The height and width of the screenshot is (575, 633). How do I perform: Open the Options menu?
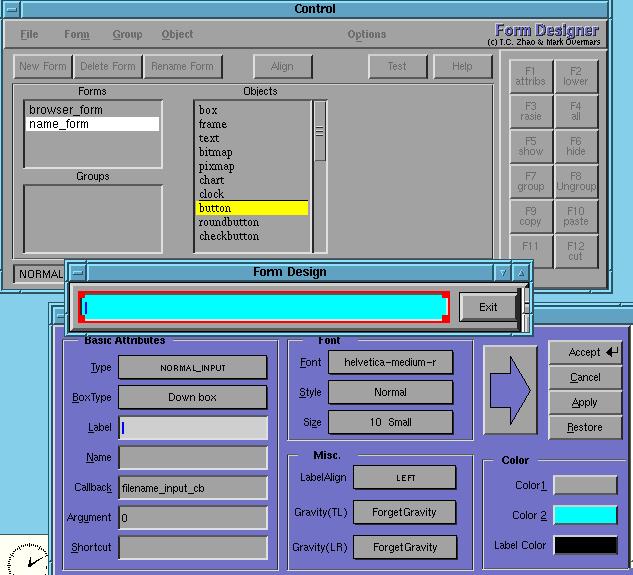click(x=366, y=34)
